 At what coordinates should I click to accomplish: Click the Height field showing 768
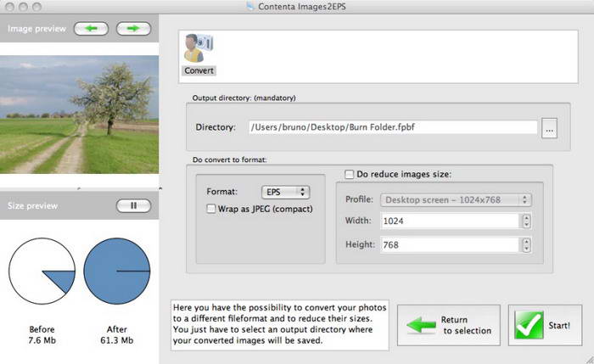(x=450, y=244)
